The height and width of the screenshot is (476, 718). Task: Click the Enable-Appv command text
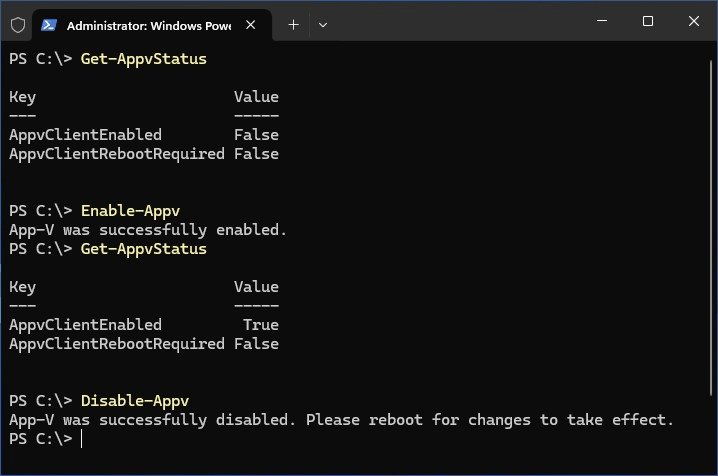(130, 211)
